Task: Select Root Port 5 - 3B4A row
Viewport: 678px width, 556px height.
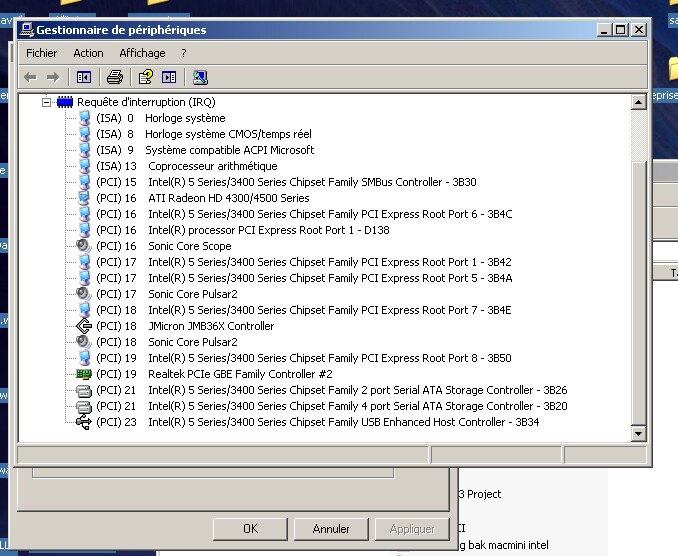Action: (x=330, y=278)
